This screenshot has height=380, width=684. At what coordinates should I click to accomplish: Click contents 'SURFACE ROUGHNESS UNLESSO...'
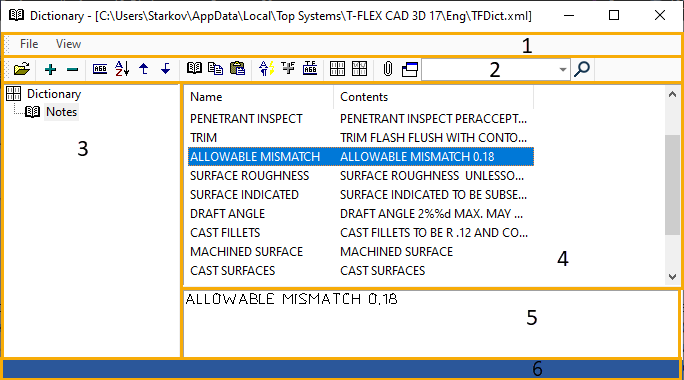pyautogui.click(x=432, y=176)
